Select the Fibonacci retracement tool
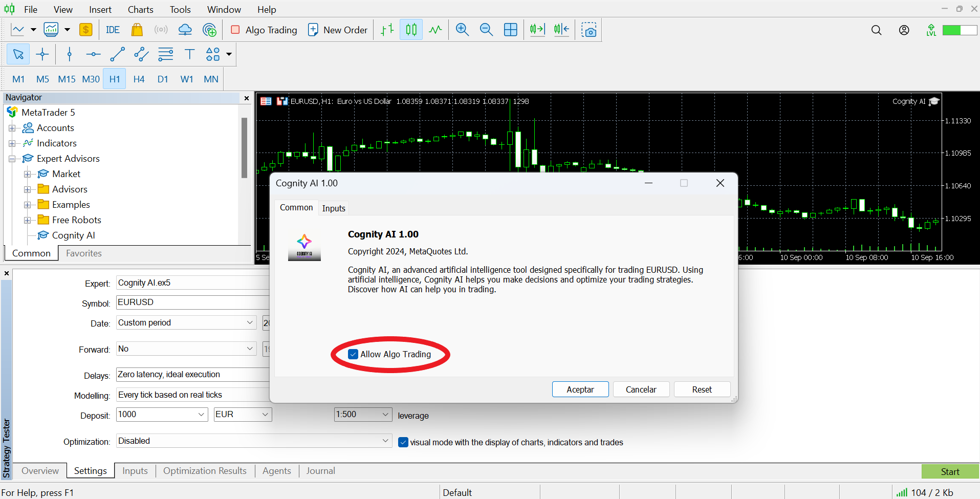The height and width of the screenshot is (499, 980). [x=166, y=54]
